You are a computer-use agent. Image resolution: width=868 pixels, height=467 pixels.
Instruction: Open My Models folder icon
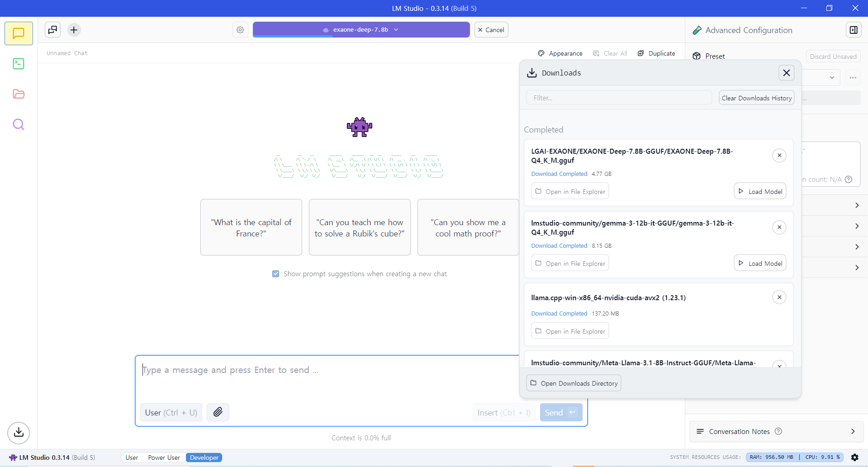(19, 94)
